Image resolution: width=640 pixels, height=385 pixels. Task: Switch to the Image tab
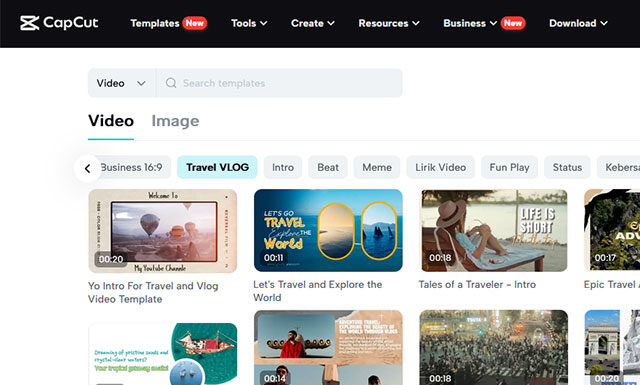click(175, 121)
